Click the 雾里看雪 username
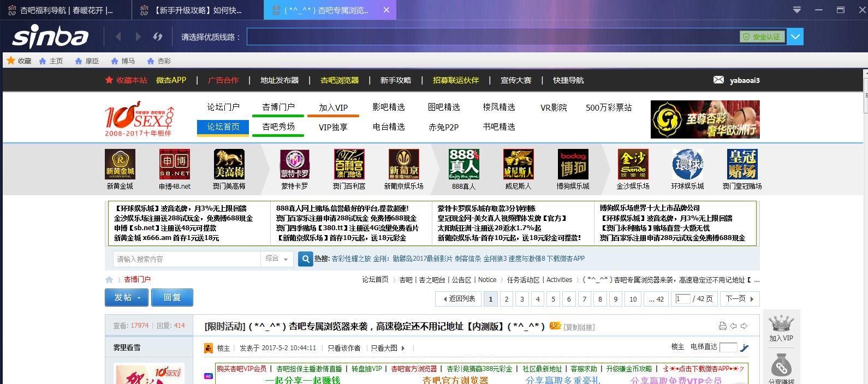This screenshot has width=868, height=384. point(127,347)
